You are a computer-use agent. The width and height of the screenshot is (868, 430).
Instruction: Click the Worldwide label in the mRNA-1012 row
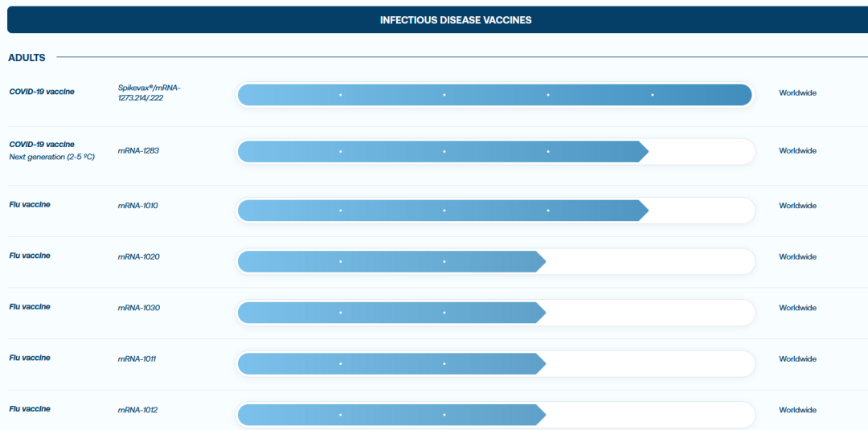tap(797, 410)
